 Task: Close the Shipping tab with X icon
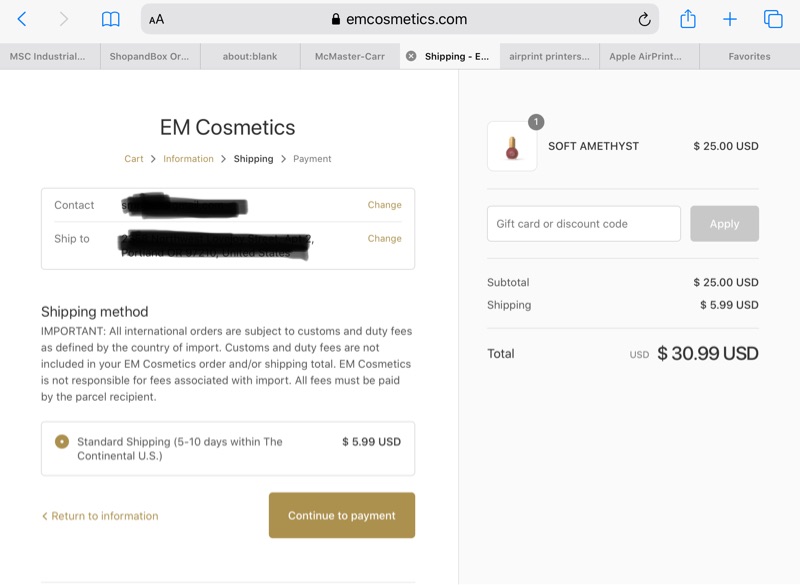(x=411, y=57)
